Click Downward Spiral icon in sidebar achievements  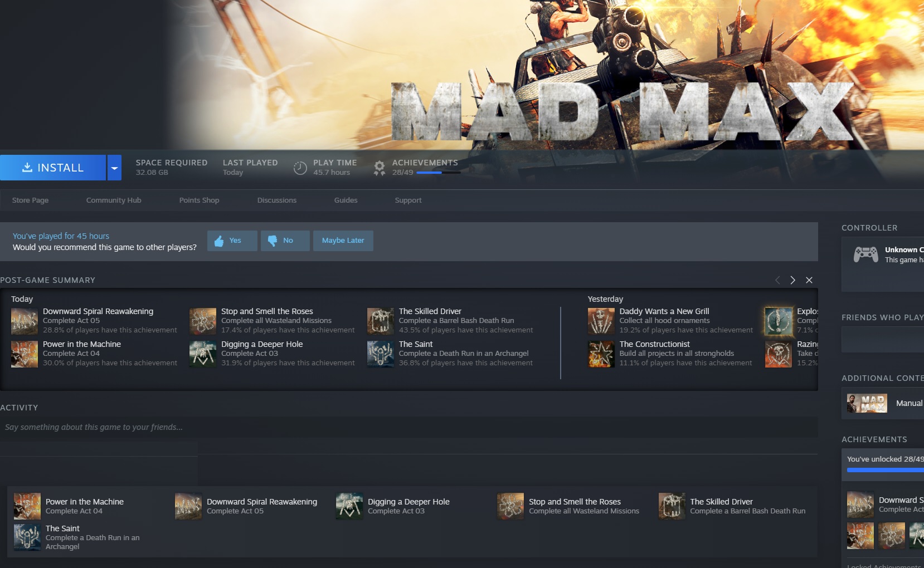(x=860, y=505)
